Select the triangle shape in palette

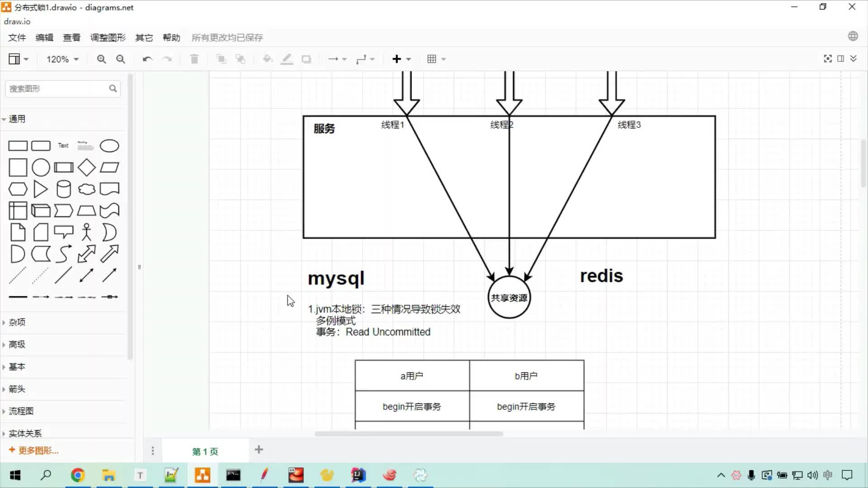point(41,189)
